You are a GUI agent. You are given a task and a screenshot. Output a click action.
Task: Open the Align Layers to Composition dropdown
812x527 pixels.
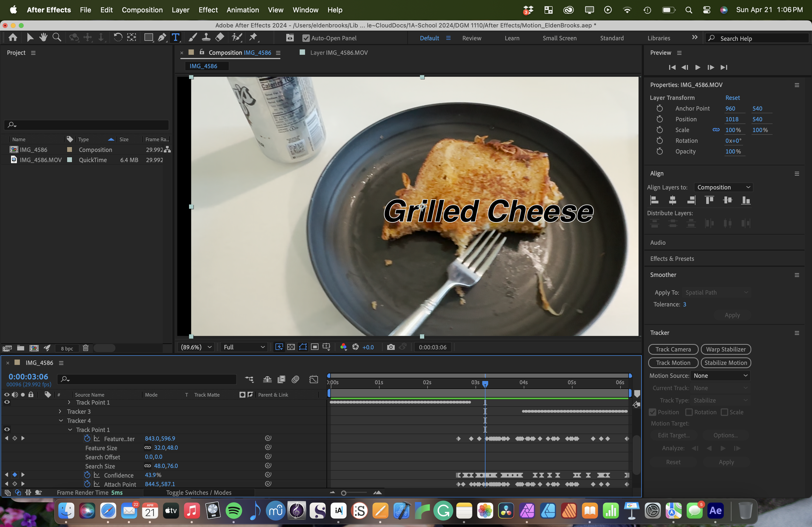pos(723,187)
